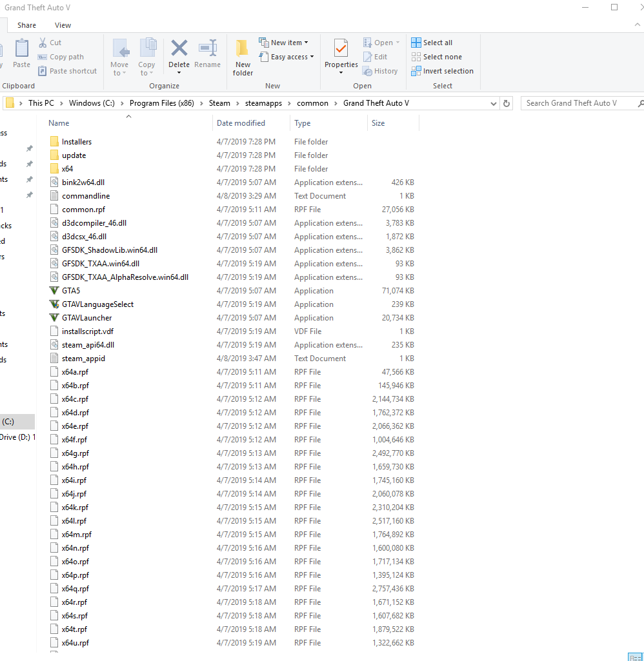Viewport: 644px width, 661px height.
Task: Switch to the View ribbon tab
Action: 63,25
